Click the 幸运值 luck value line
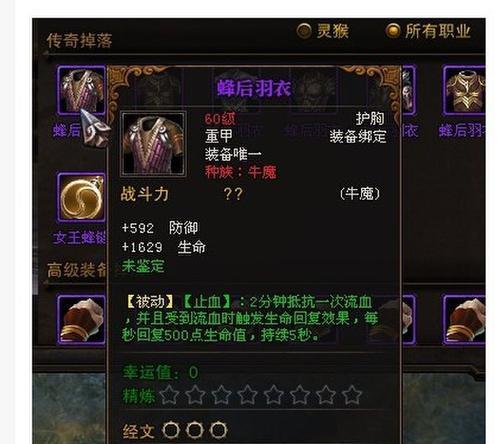The image size is (500, 444). click(161, 372)
